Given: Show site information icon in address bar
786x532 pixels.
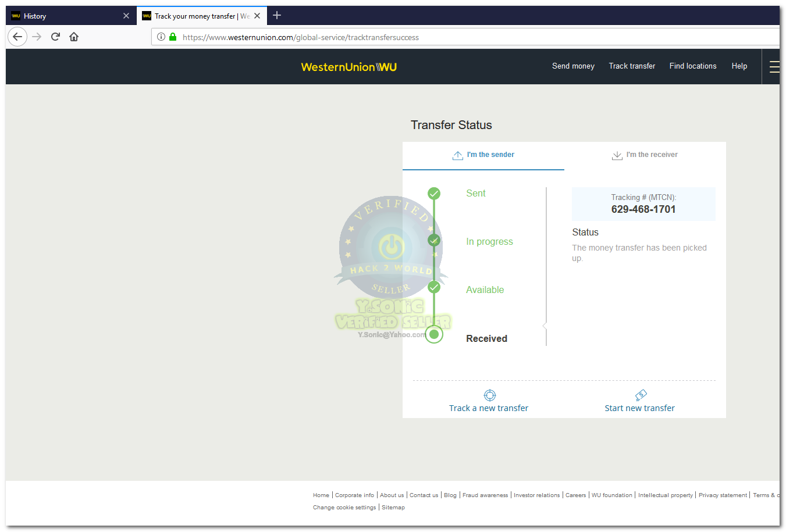Looking at the screenshot, I should pyautogui.click(x=161, y=37).
